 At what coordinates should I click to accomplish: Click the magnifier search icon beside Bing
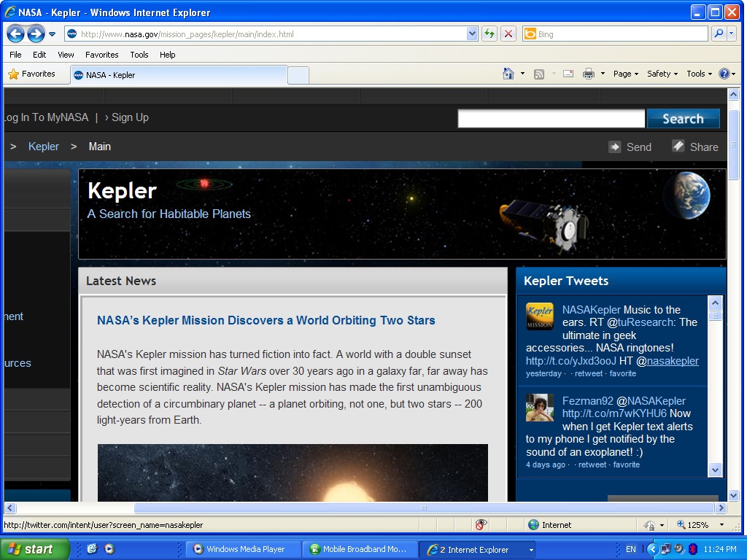(719, 34)
